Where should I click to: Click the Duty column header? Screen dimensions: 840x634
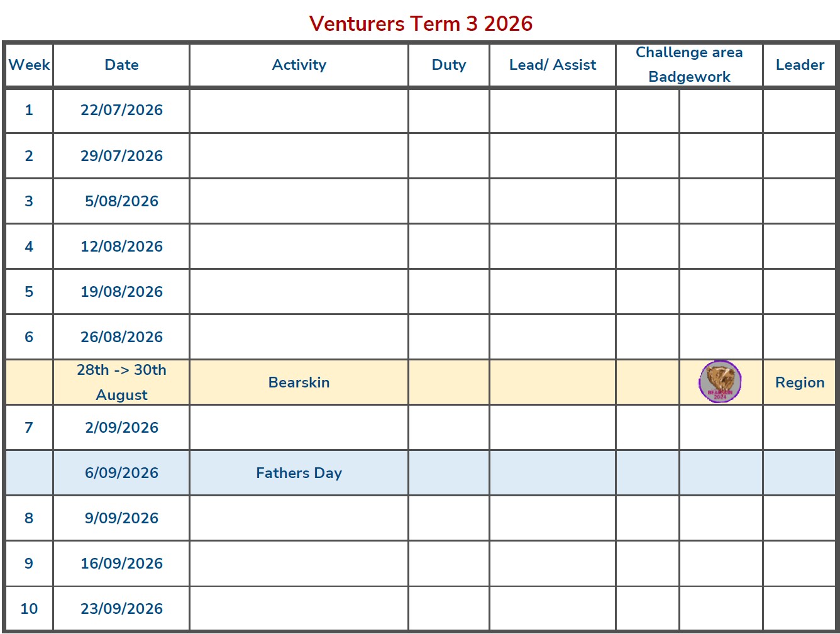pyautogui.click(x=449, y=65)
